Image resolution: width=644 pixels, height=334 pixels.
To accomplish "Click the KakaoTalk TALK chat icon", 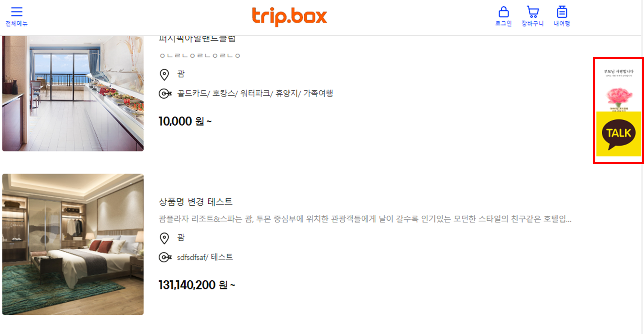I will tap(618, 134).
